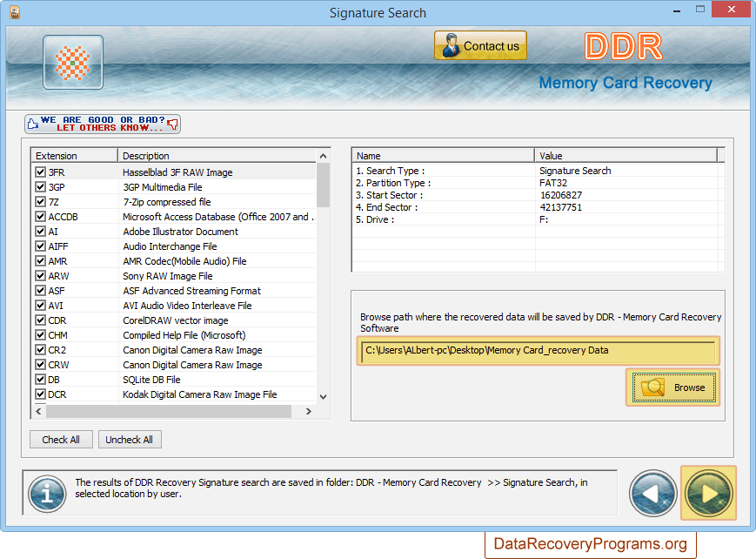Toggle the ARW extension checkbox
This screenshot has width=756, height=559.
coord(41,276)
